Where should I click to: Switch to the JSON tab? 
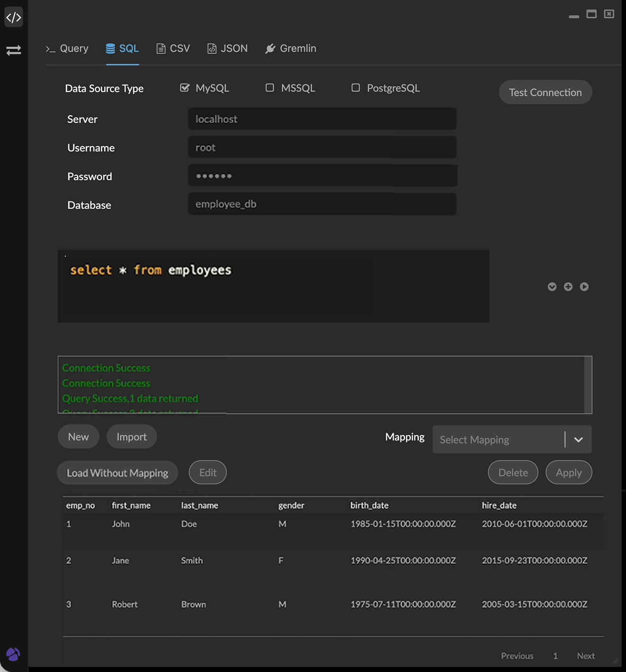pyautogui.click(x=228, y=48)
